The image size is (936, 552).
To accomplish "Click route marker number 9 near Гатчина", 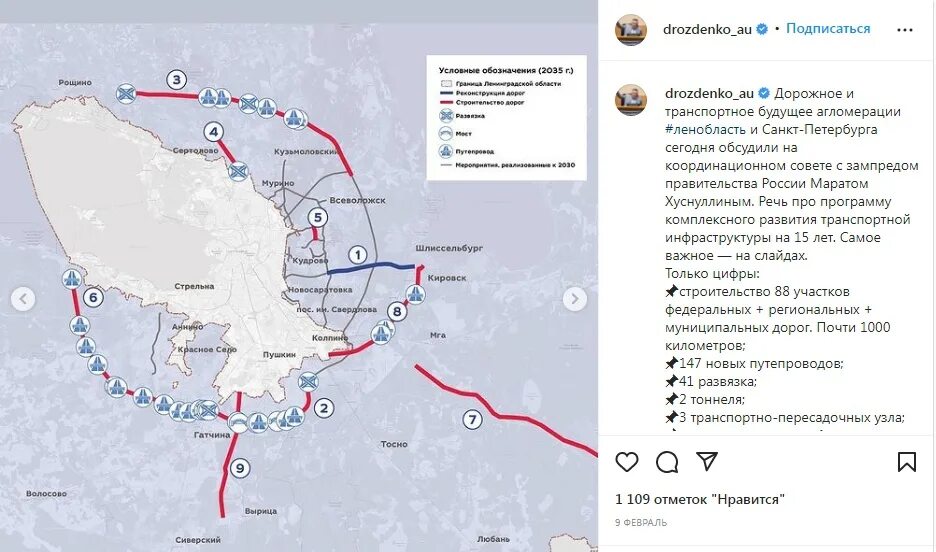I will click(240, 468).
